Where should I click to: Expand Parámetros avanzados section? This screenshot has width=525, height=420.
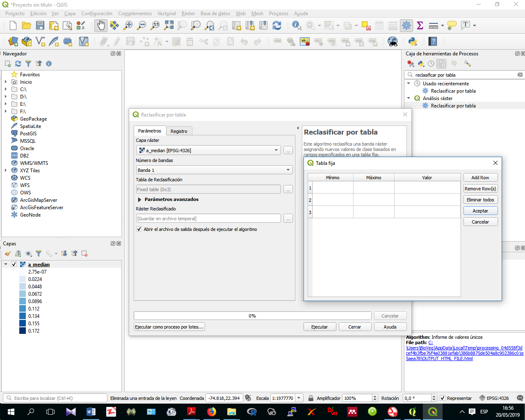[140, 199]
